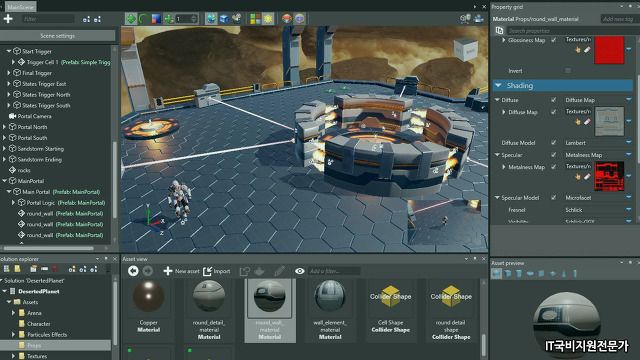Expand the Particules Effects folder
640x360 pixels.
(x=13, y=335)
